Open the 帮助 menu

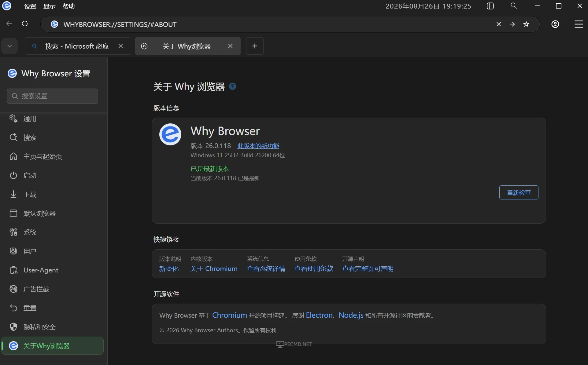coord(69,6)
